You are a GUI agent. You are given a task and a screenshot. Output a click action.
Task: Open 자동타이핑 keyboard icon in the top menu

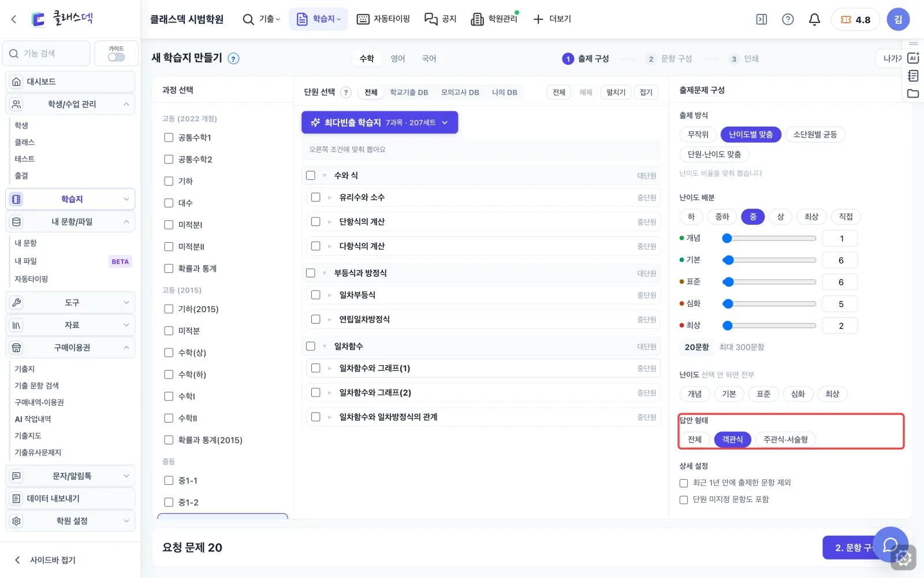pos(363,19)
